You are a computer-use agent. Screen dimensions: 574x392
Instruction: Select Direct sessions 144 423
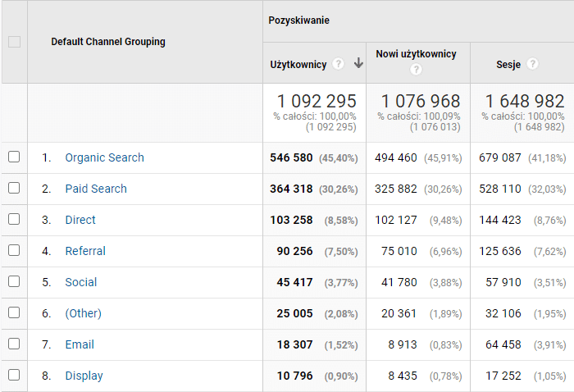(x=499, y=220)
